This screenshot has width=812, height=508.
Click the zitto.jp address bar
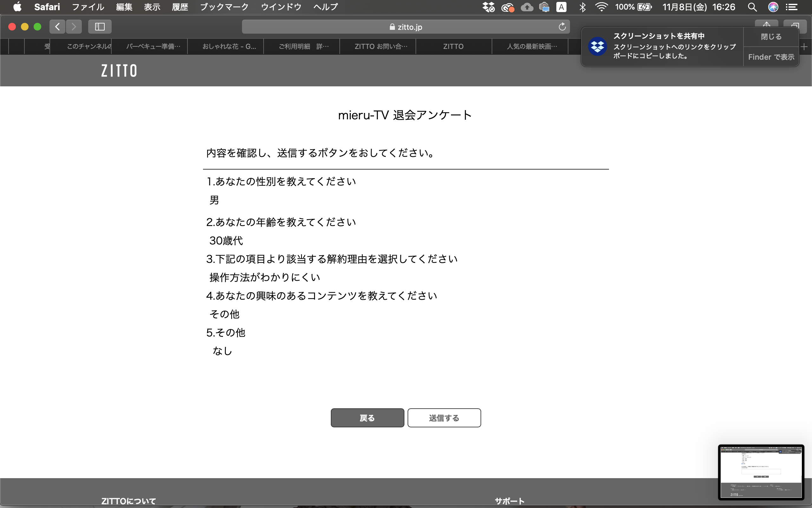(406, 27)
